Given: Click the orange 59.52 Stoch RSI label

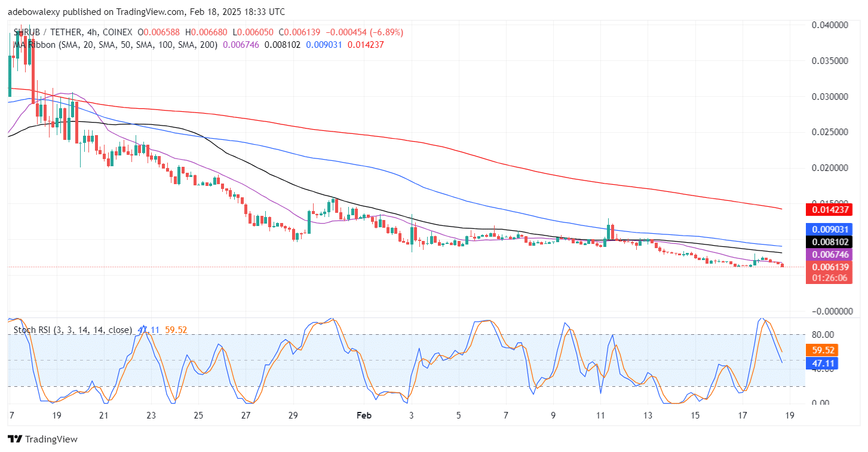Looking at the screenshot, I should tap(823, 350).
